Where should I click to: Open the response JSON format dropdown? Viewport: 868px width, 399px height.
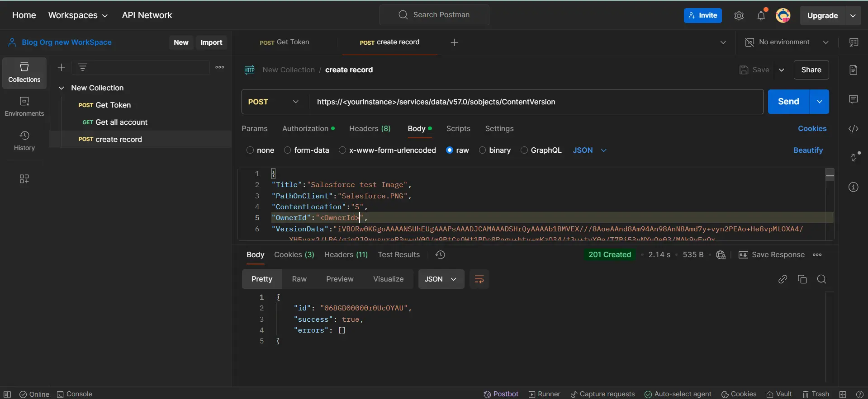pyautogui.click(x=441, y=279)
